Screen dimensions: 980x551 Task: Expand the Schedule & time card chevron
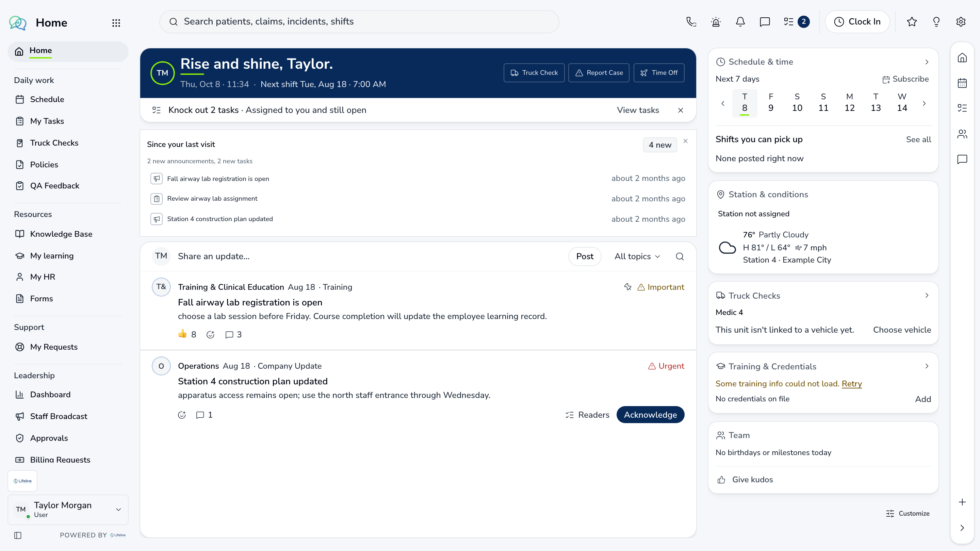(x=927, y=62)
